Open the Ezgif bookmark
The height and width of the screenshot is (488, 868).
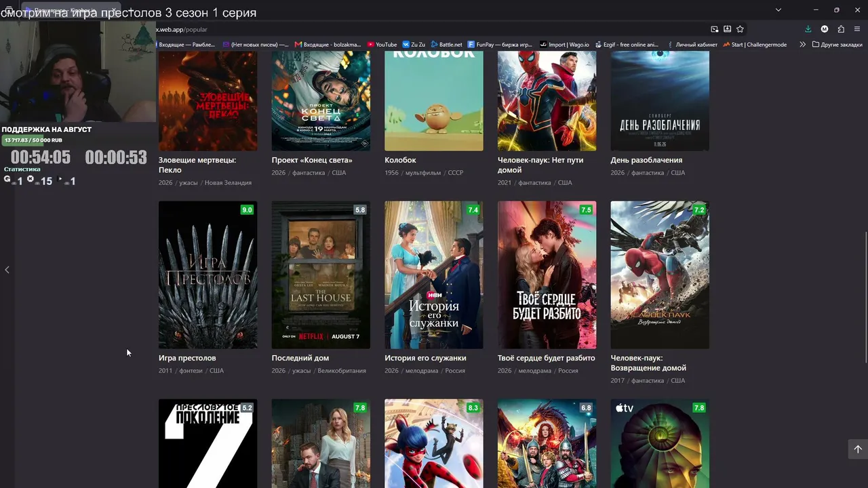[x=627, y=45]
